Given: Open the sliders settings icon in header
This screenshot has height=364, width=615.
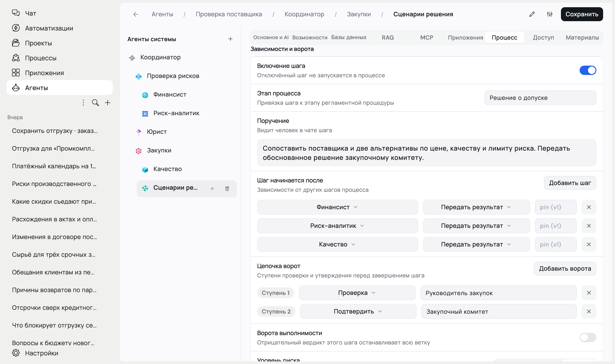Looking at the screenshot, I should coord(550,14).
